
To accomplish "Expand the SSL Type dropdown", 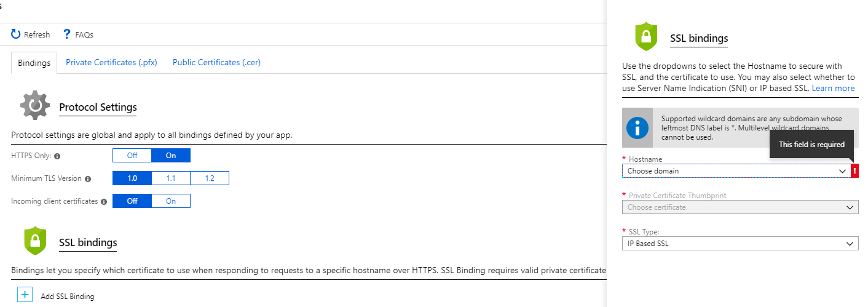I will (x=740, y=244).
